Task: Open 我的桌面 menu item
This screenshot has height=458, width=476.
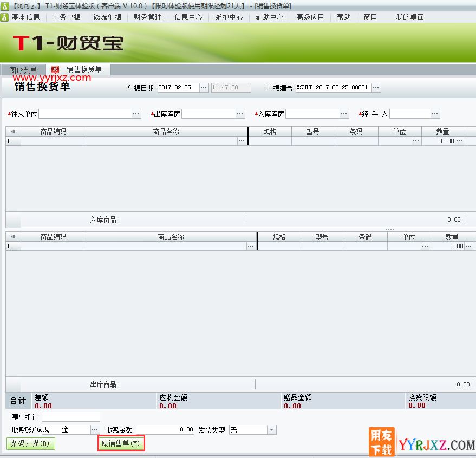Action: tap(410, 17)
